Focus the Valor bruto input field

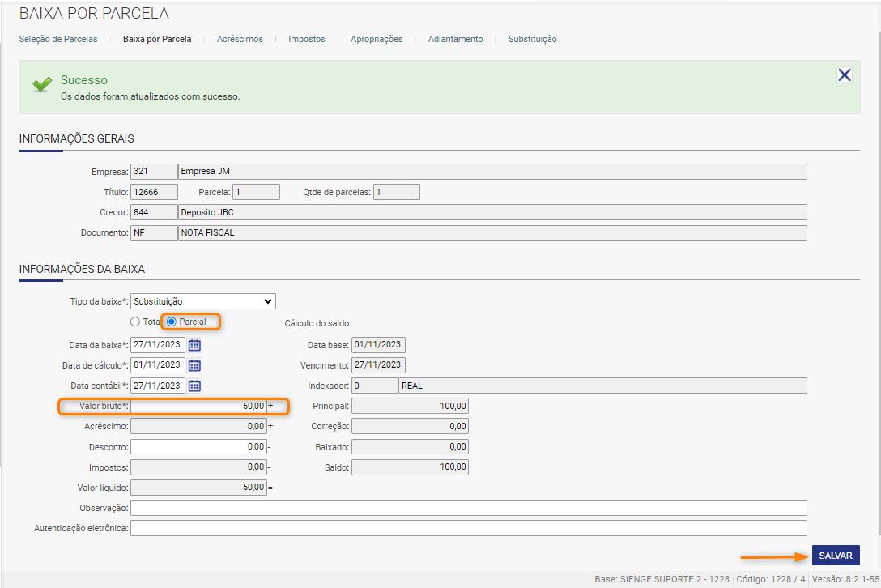(198, 406)
